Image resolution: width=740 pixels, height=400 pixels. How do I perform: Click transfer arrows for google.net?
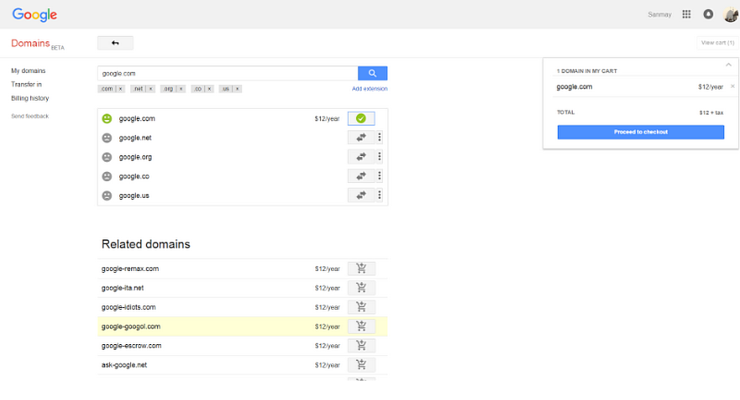pos(361,138)
